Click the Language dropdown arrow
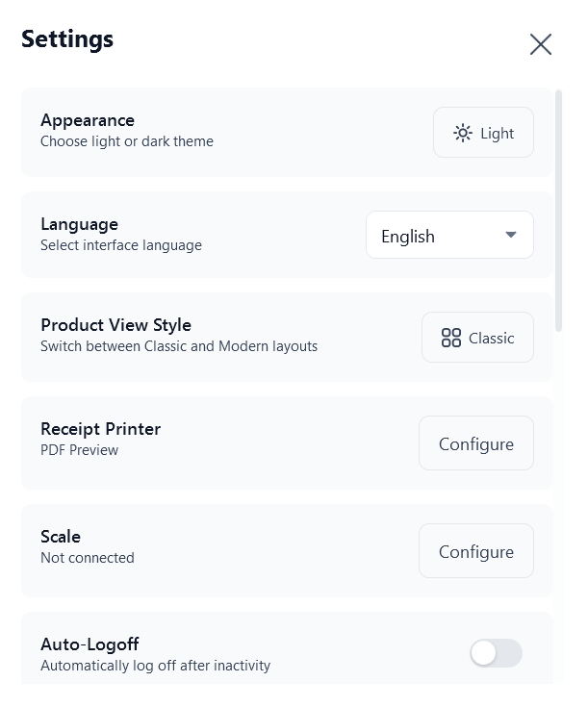The image size is (588, 707). point(511,236)
